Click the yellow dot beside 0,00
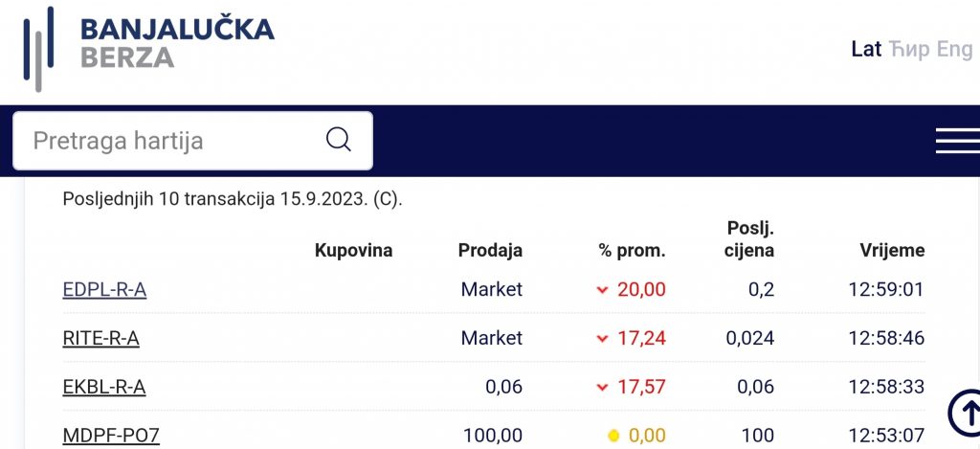The image size is (980, 449). click(613, 436)
